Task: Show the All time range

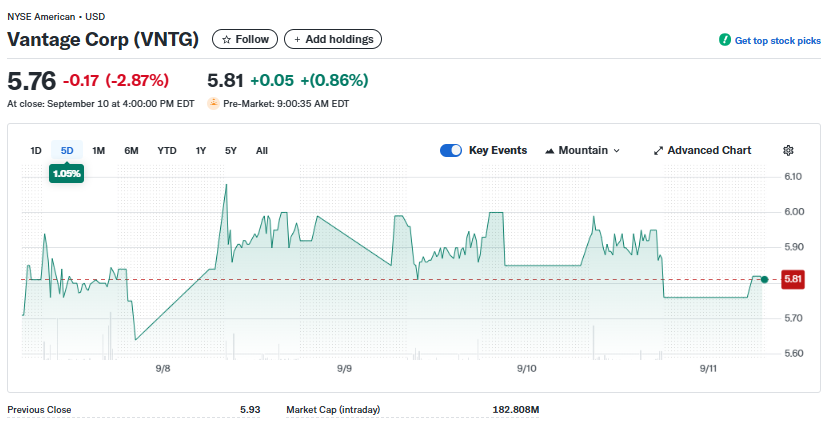Action: pyautogui.click(x=262, y=151)
